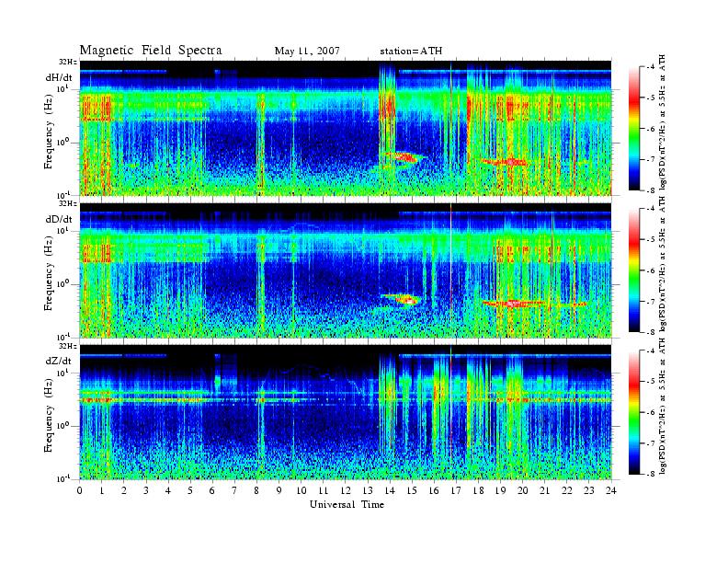Image resolution: width=728 pixels, height=563 pixels.
Task: Click time axis tick label "15"
Action: click(x=412, y=491)
